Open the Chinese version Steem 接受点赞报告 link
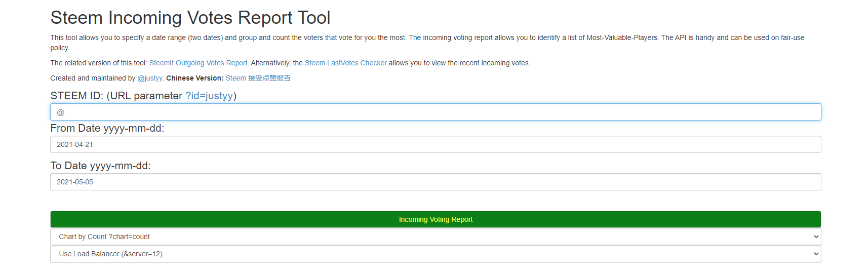The image size is (868, 274). point(258,78)
